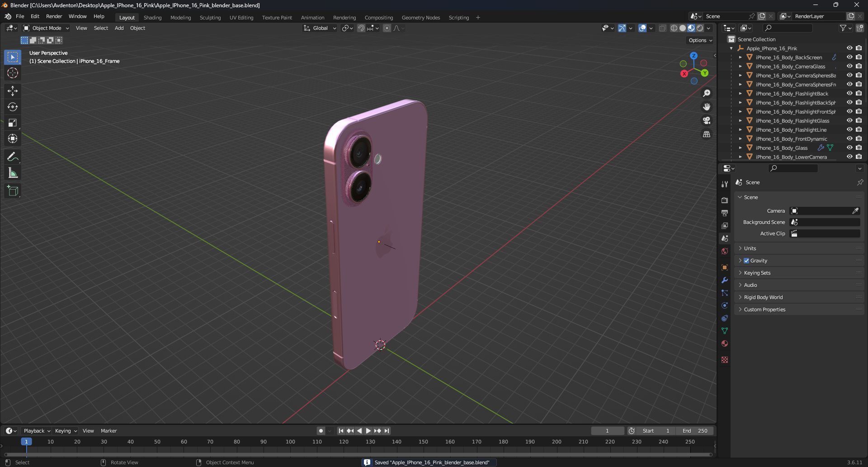Screen dimensions: 868x467
Task: Select the Annotate tool
Action: pos(13,157)
